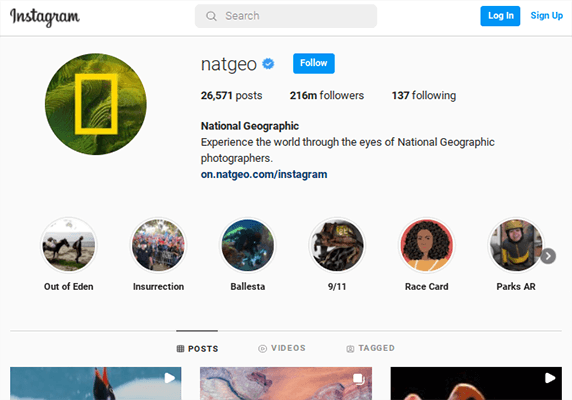Open the Sign Up link
The height and width of the screenshot is (400, 572).
point(546,16)
